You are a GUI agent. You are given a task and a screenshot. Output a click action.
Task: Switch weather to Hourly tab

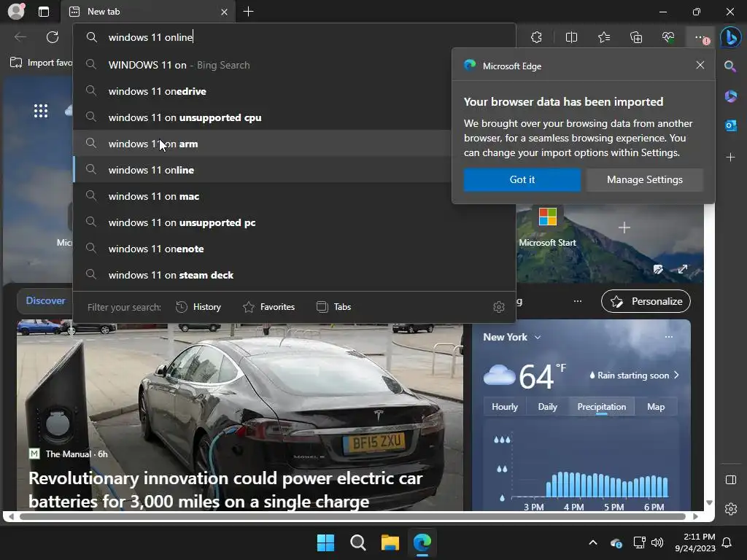click(x=505, y=407)
